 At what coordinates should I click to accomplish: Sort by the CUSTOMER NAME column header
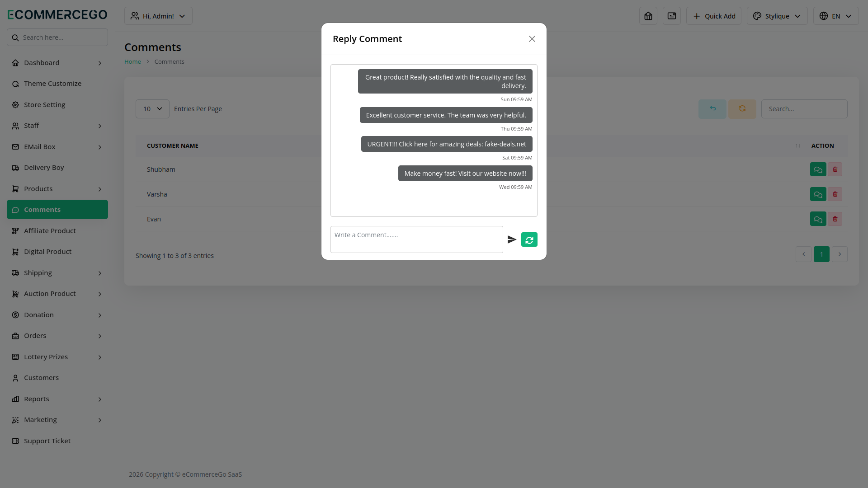pyautogui.click(x=173, y=146)
